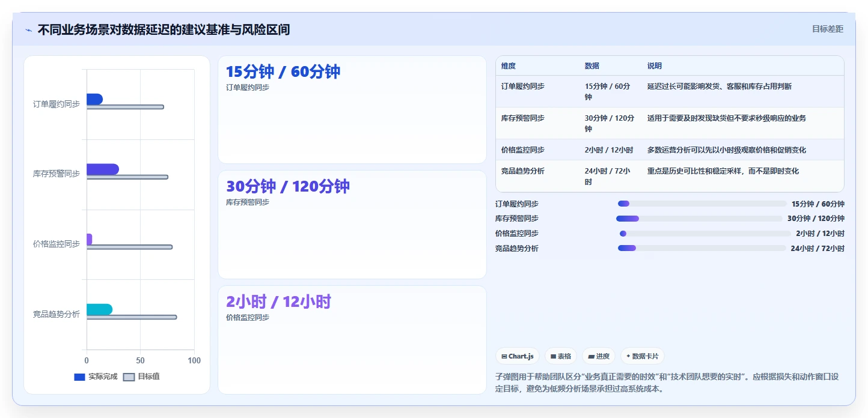Click the gray 竞品趋势分析 target bar in chart

click(x=132, y=317)
